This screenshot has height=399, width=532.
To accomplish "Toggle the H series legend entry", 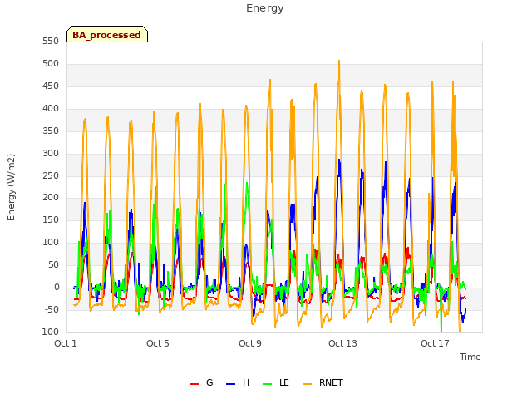I will coord(238,382).
